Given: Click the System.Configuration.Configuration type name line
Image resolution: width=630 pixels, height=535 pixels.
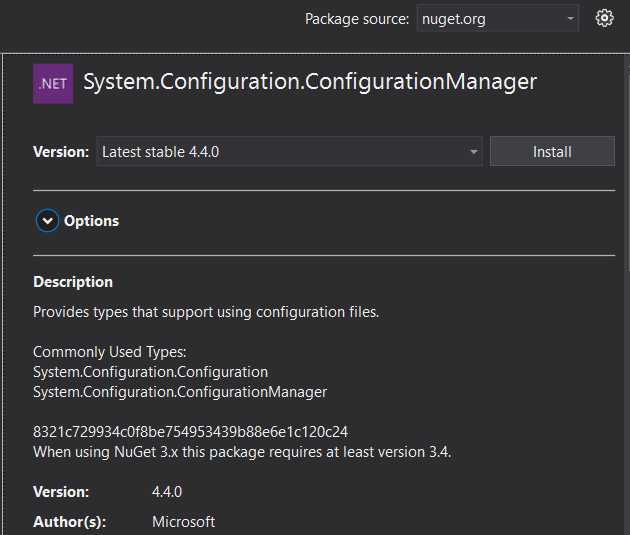Looking at the screenshot, I should point(150,372).
